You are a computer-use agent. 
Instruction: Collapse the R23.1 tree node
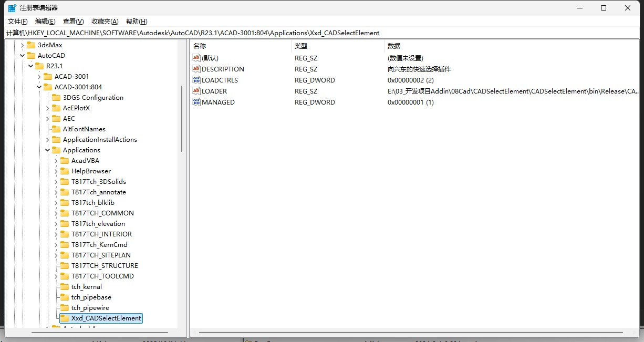(31, 66)
